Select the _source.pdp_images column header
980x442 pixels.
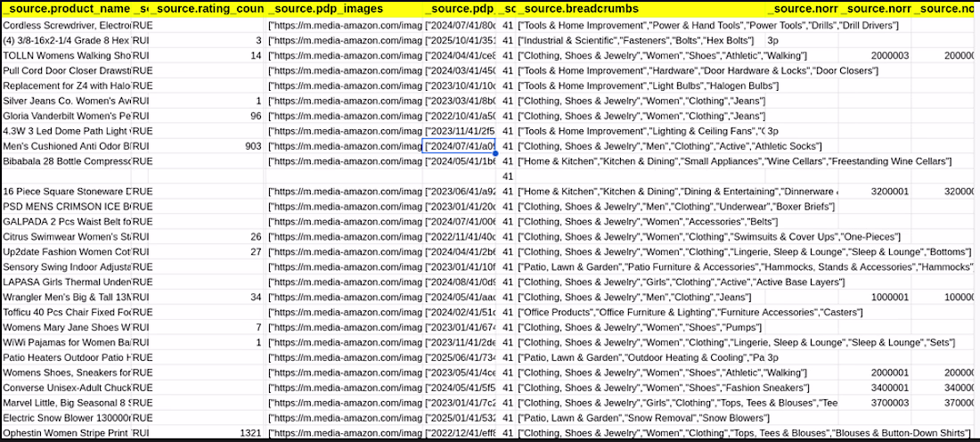click(345, 10)
